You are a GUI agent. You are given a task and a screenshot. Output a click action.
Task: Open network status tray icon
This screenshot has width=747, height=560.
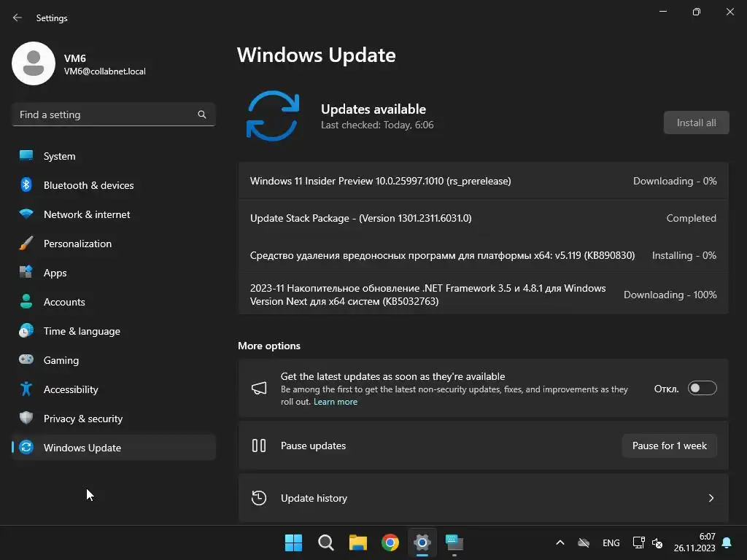point(638,542)
